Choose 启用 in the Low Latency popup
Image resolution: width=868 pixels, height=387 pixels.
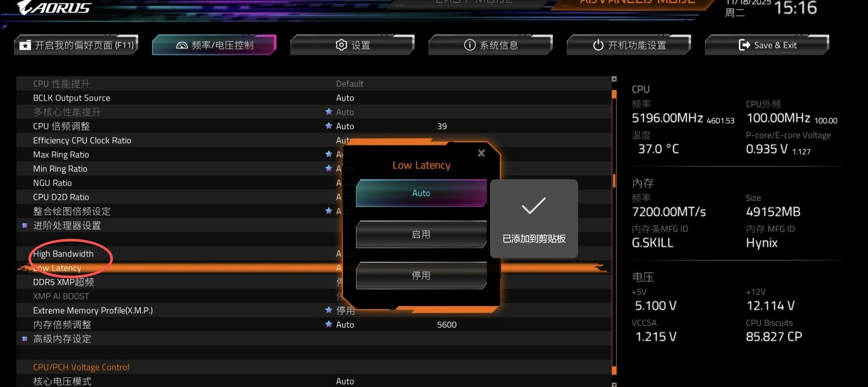(421, 235)
